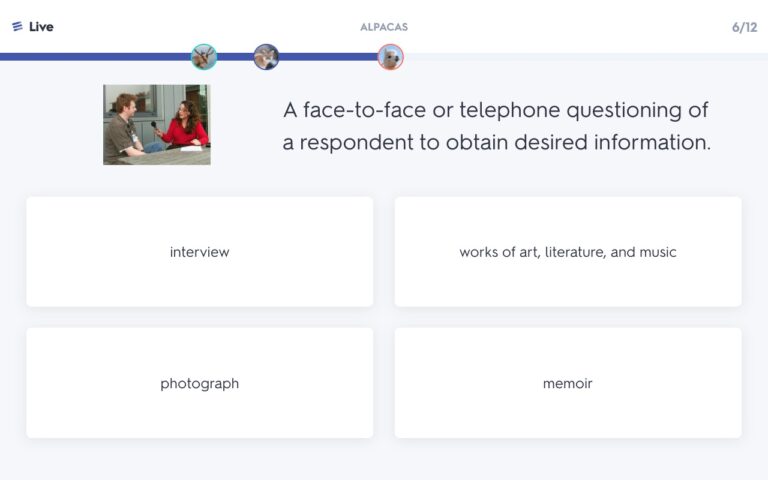Pick the "photograph" answer card
The width and height of the screenshot is (768, 480).
click(200, 383)
